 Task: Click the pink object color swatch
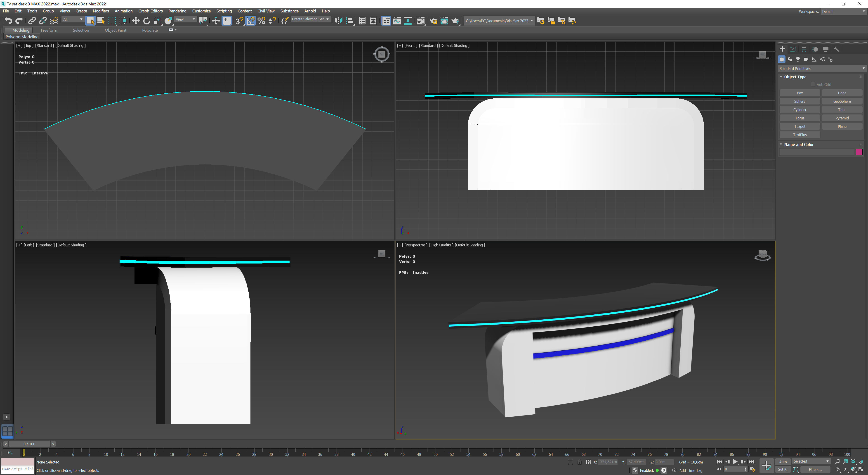tap(859, 152)
